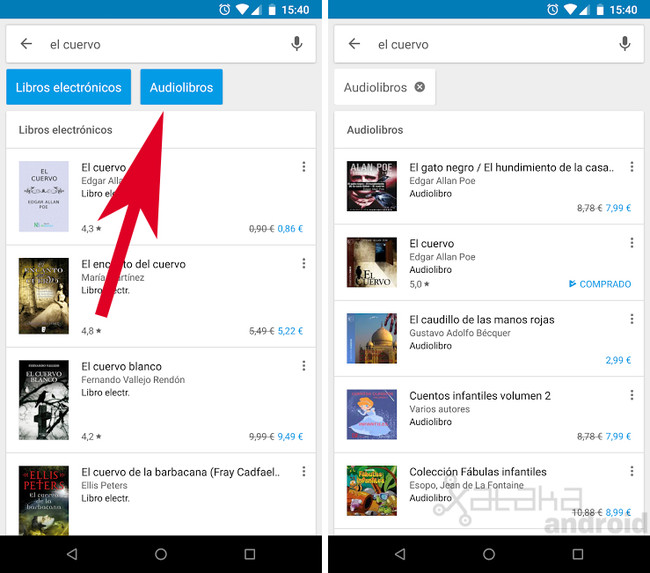Image resolution: width=650 pixels, height=573 pixels.
Task: Remove the Audiolibros filter chip
Action: [x=420, y=87]
